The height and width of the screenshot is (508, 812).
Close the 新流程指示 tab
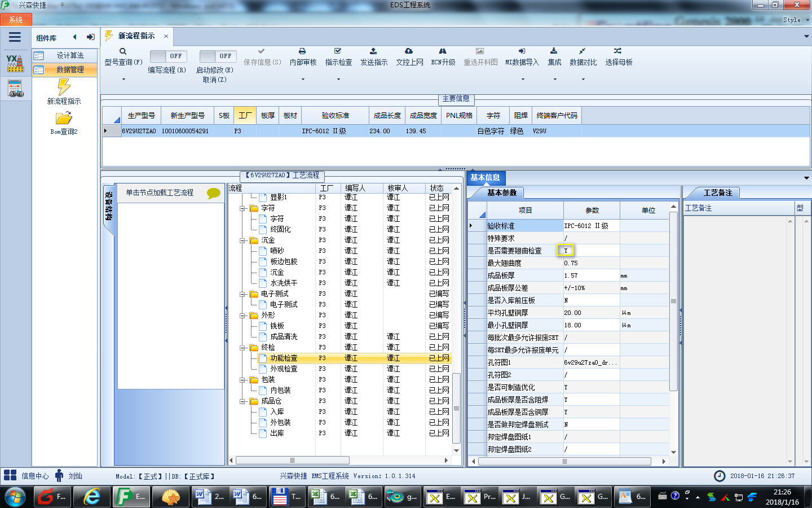click(166, 36)
